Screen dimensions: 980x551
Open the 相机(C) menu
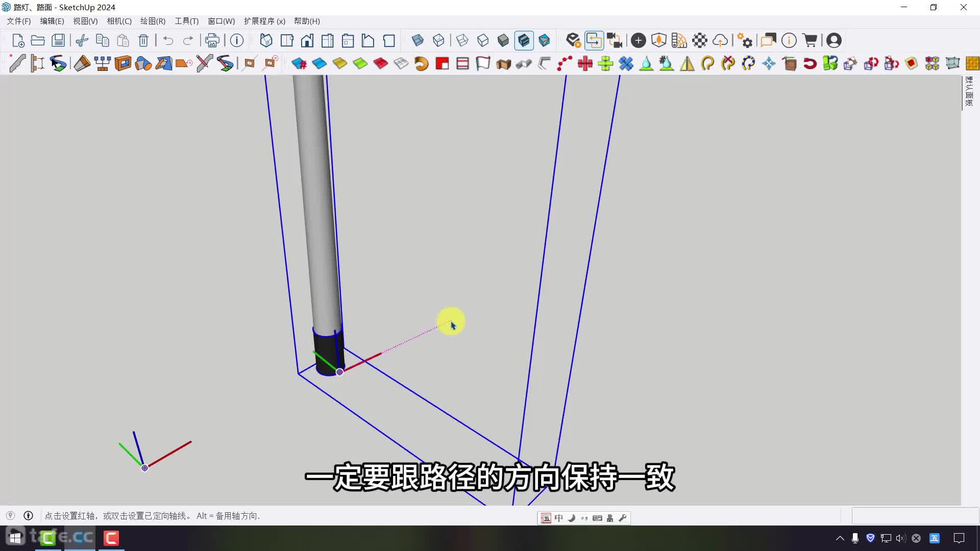[x=119, y=21]
